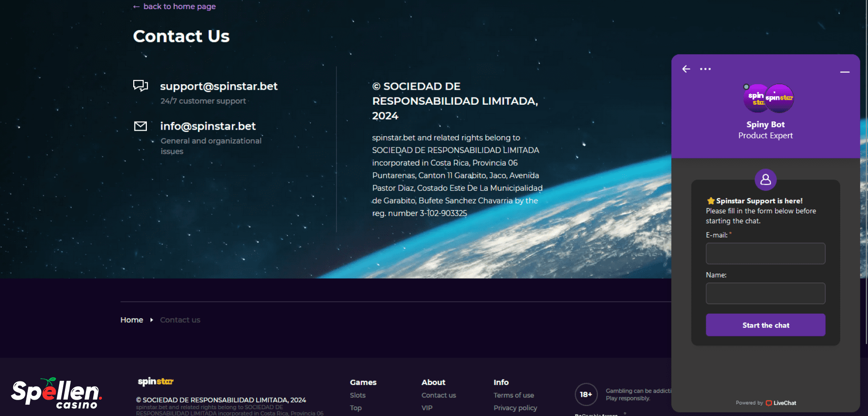Click Spinstar Support is here! message
This screenshot has height=416, width=868.
tap(759, 201)
